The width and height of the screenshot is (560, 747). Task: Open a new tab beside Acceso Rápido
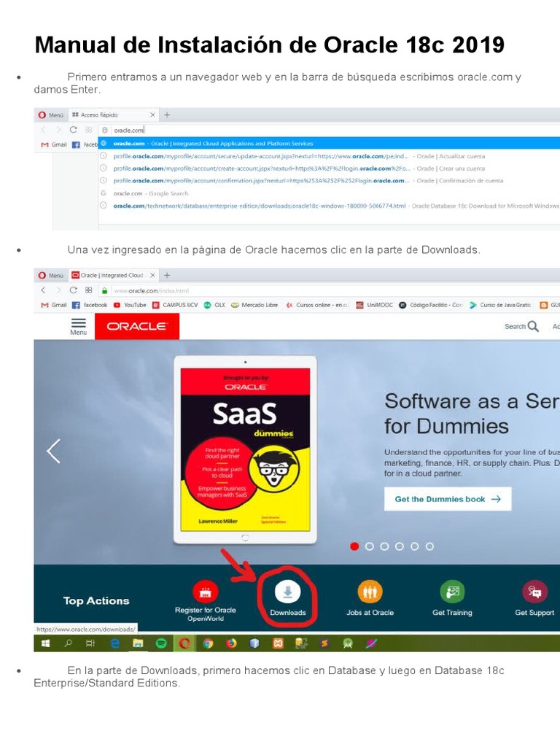tap(167, 115)
